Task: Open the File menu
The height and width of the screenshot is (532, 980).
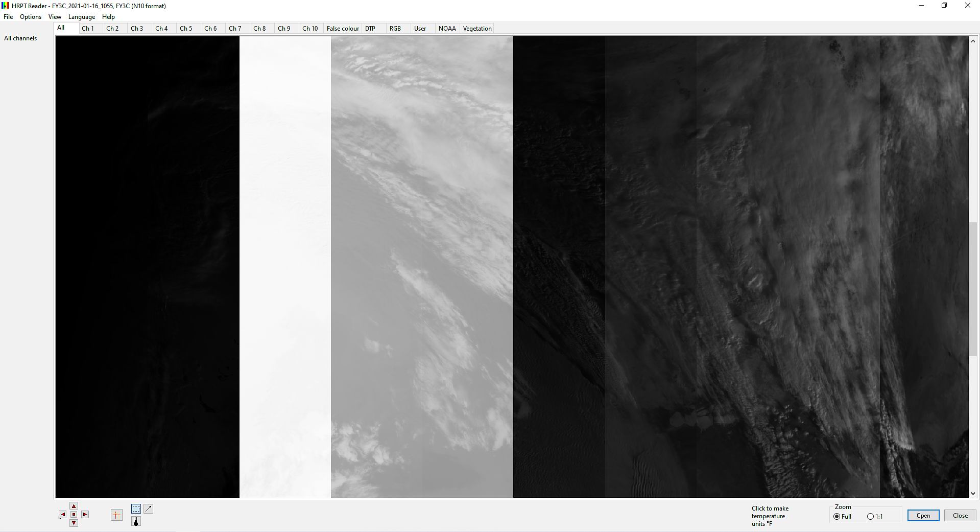Action: click(8, 17)
